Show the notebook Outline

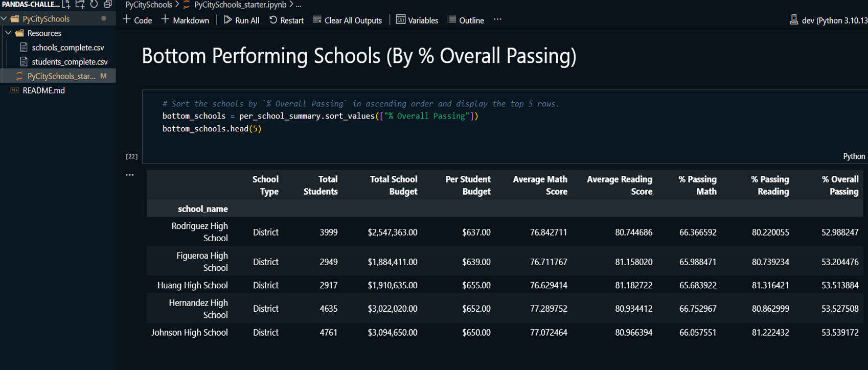(x=466, y=20)
